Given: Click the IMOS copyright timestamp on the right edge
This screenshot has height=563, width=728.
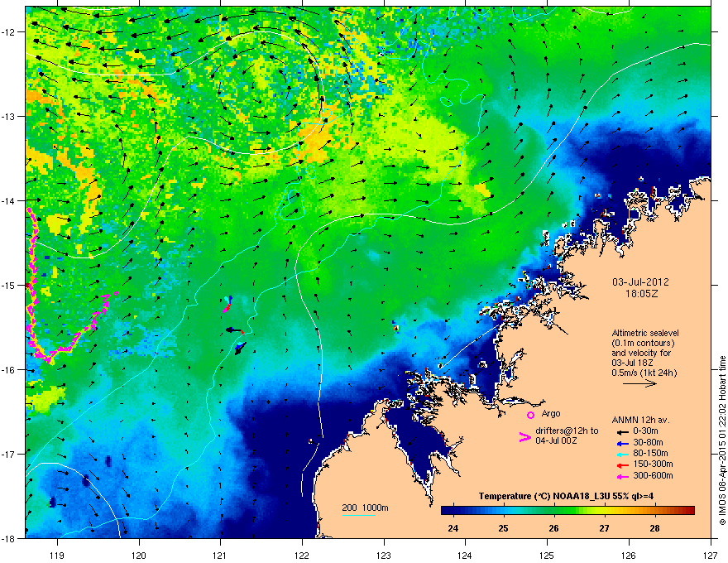Looking at the screenshot, I should (722, 440).
